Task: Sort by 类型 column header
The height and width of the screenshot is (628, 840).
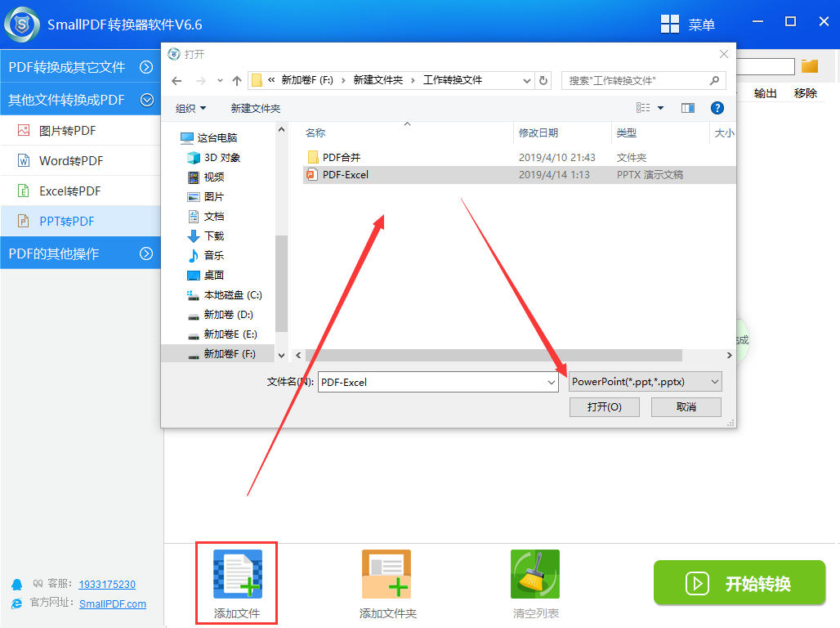Action: click(x=626, y=133)
